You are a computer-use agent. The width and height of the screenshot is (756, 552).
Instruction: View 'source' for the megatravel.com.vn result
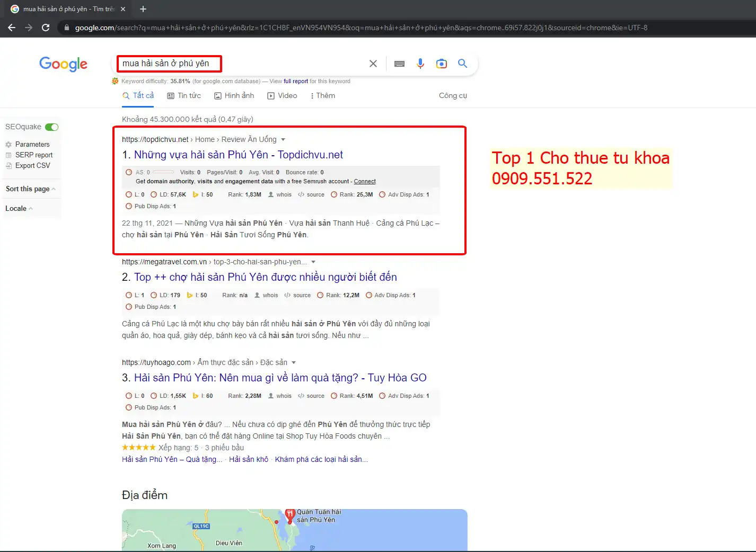coord(297,295)
